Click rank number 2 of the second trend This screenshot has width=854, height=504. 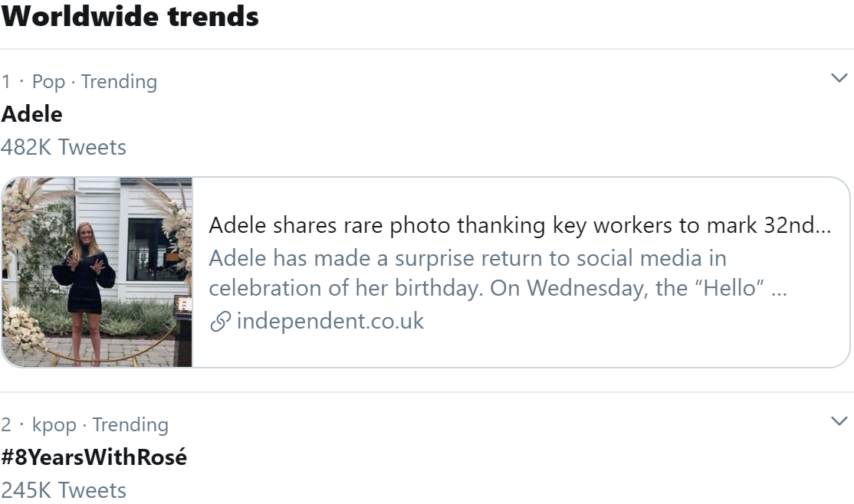[6, 424]
